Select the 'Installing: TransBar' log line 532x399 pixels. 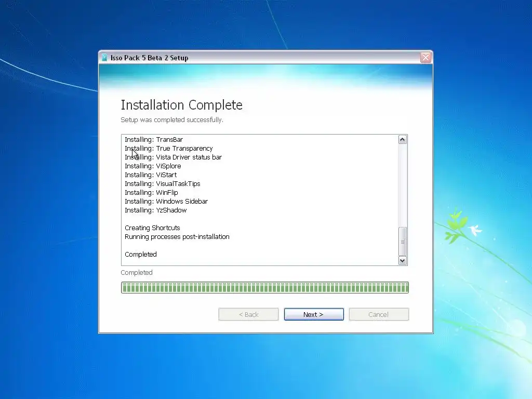[154, 139]
